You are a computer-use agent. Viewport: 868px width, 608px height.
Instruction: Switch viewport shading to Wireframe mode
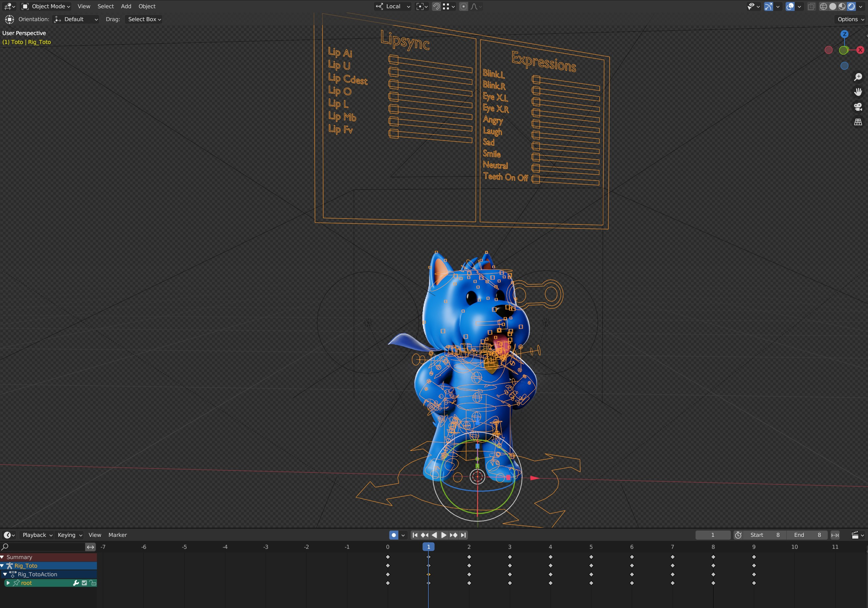824,6
